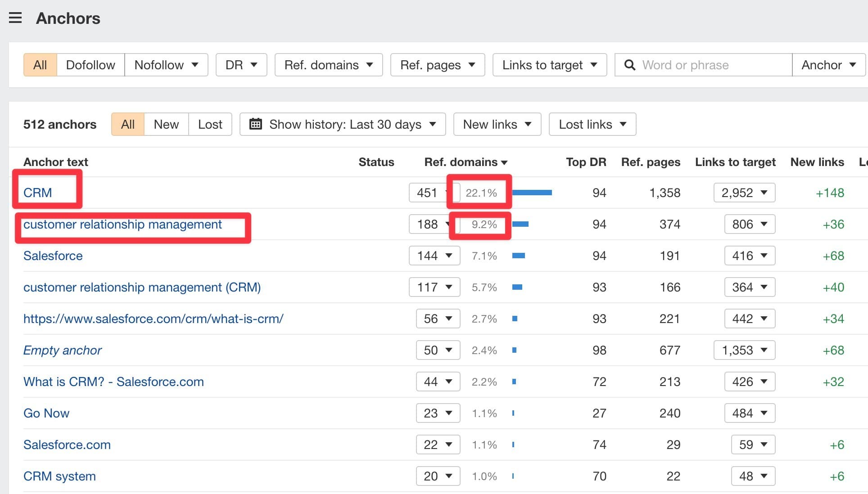The width and height of the screenshot is (868, 494).
Task: Sort by Top DR column header
Action: tap(586, 162)
